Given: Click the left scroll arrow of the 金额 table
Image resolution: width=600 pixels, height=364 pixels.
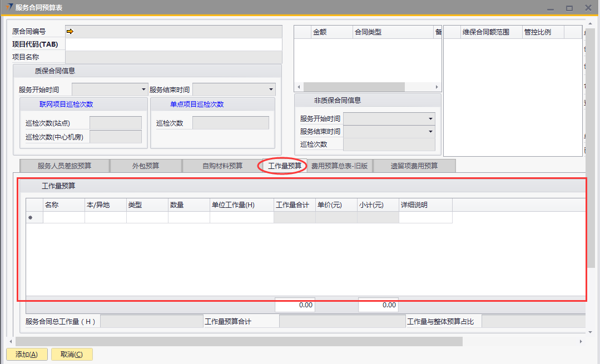Looking at the screenshot, I should tap(299, 87).
